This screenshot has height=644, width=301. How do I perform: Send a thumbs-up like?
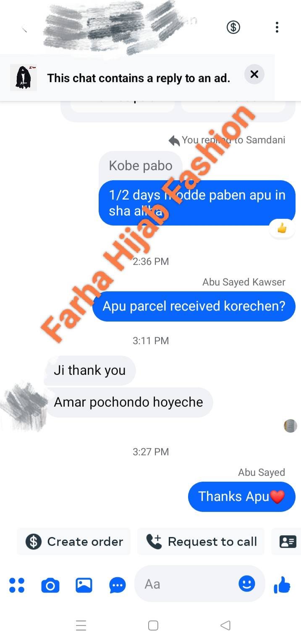[x=282, y=584]
